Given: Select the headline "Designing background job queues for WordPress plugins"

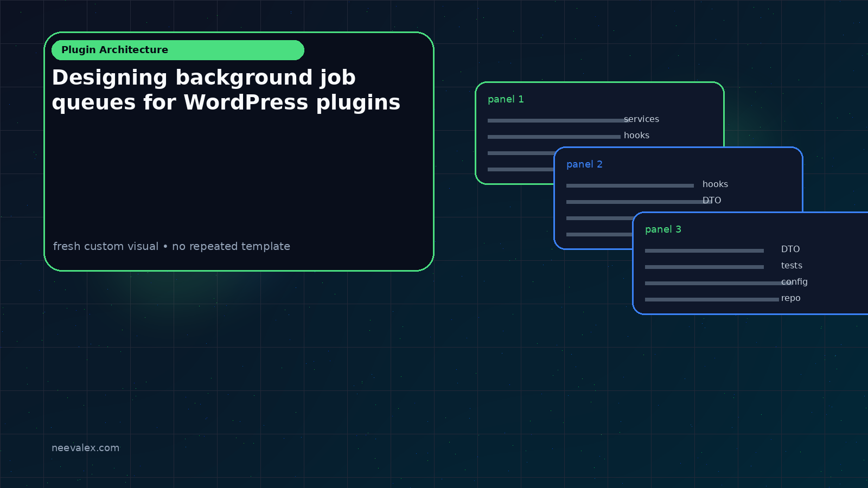Looking at the screenshot, I should tap(226, 90).
